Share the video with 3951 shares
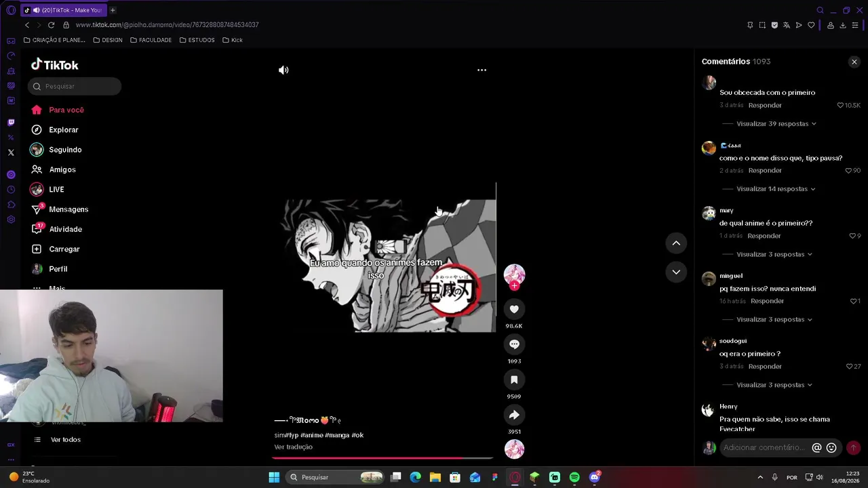 click(x=514, y=415)
